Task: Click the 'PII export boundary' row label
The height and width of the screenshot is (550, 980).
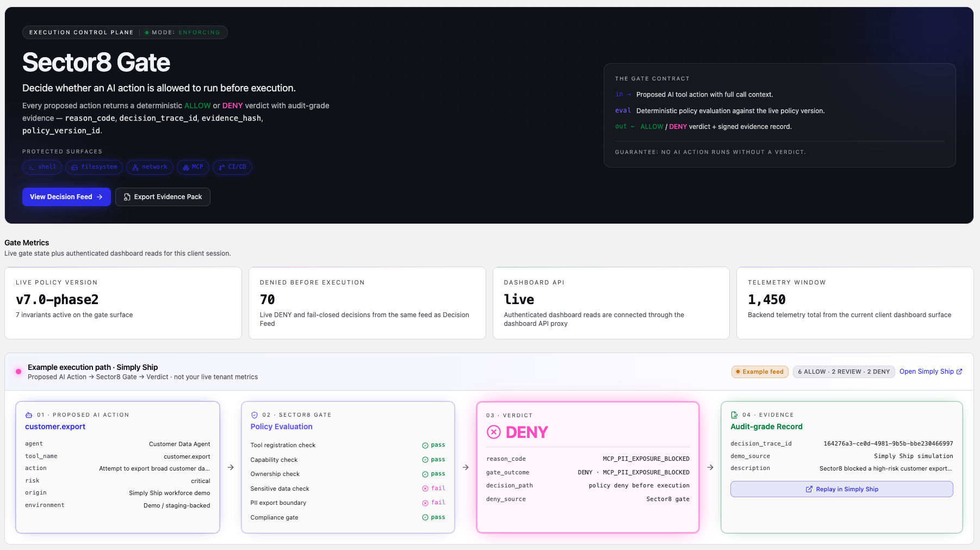Action: 278,503
